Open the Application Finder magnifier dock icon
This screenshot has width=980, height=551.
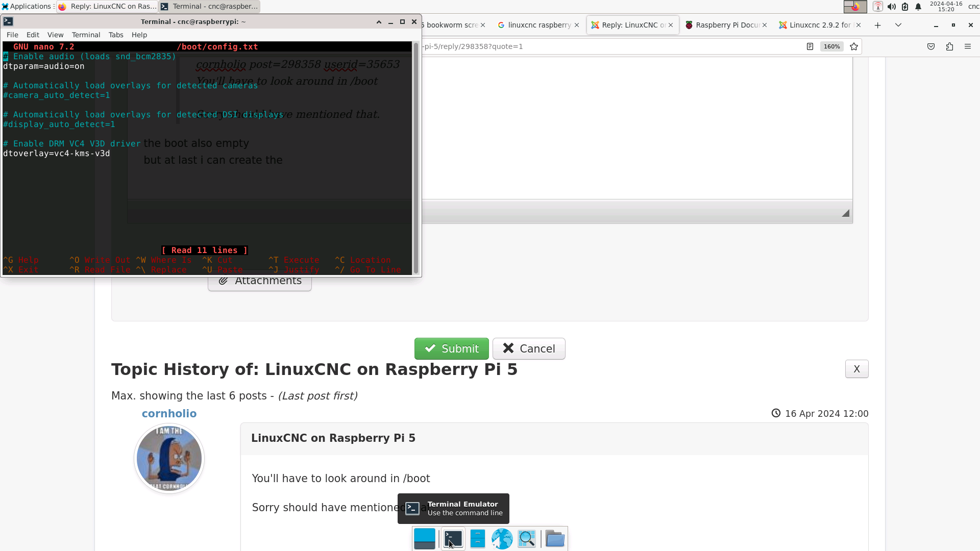(527, 539)
